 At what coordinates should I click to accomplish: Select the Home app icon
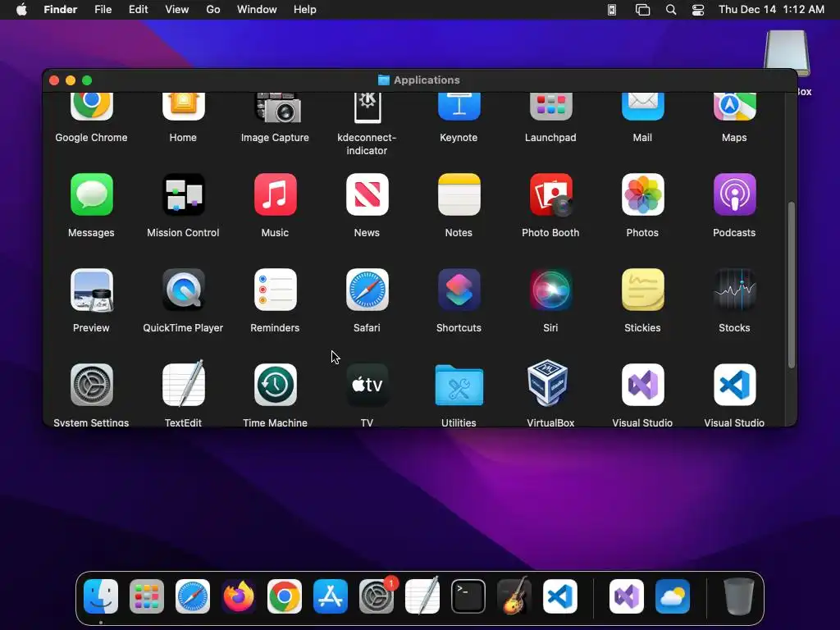click(183, 106)
